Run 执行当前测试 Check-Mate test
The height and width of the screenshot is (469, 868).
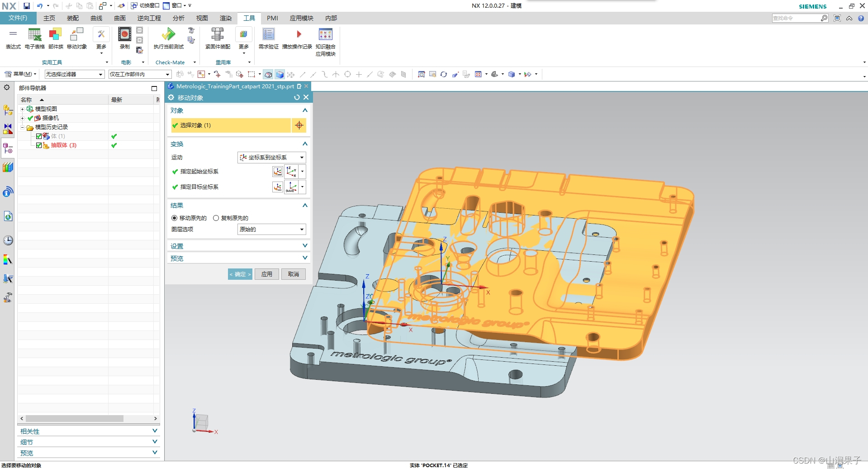tap(169, 38)
